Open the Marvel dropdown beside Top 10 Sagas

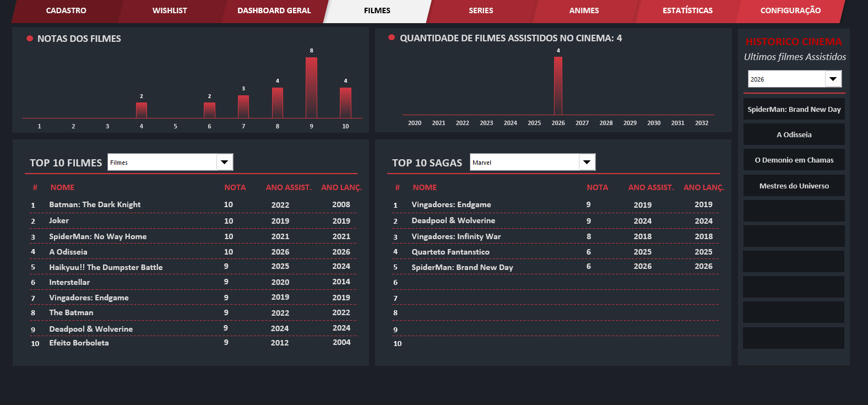click(x=587, y=162)
